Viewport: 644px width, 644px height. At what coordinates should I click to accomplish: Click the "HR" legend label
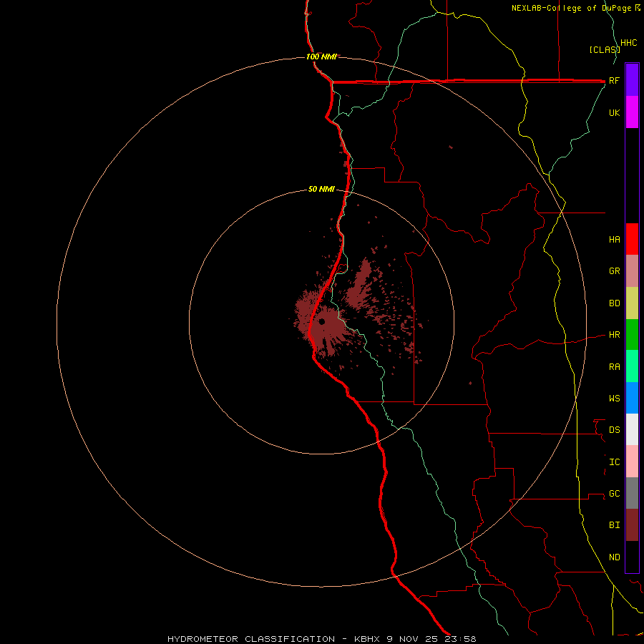click(x=614, y=335)
